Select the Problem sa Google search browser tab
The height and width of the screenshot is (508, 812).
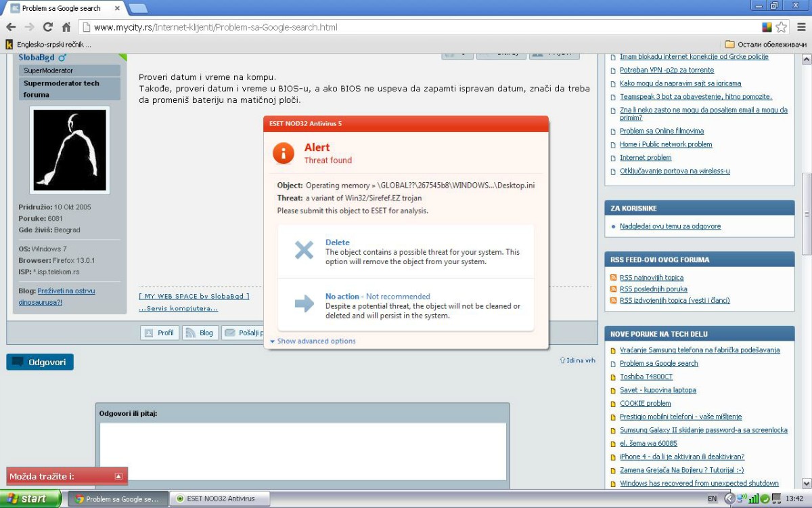(x=64, y=8)
